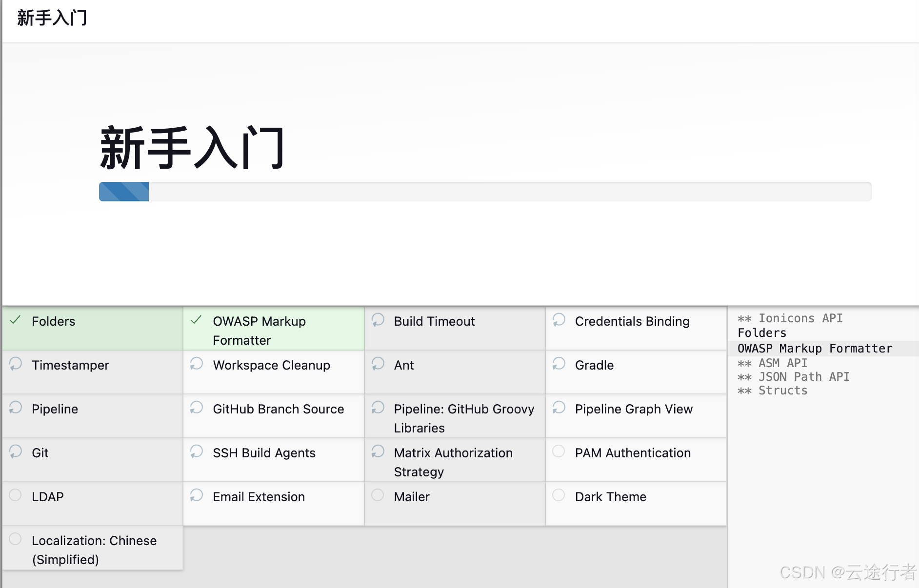
Task: Click the Folders entry in install log
Action: [762, 333]
